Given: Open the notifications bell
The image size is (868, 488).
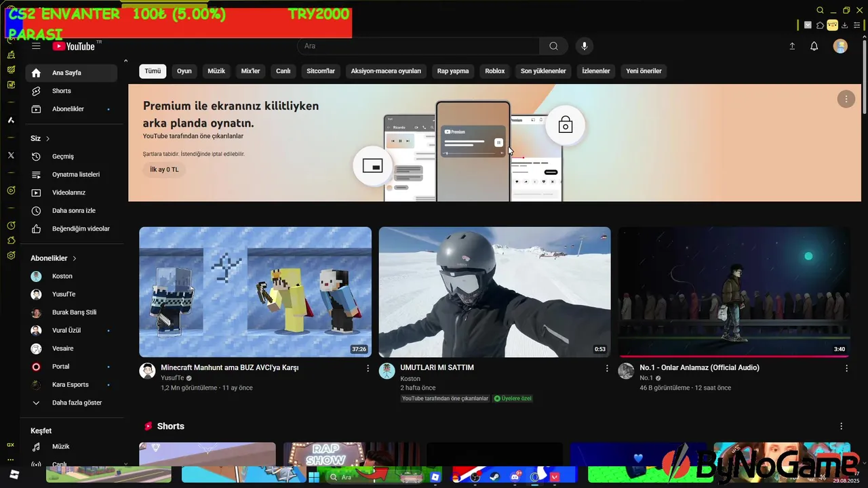Looking at the screenshot, I should coord(814,46).
